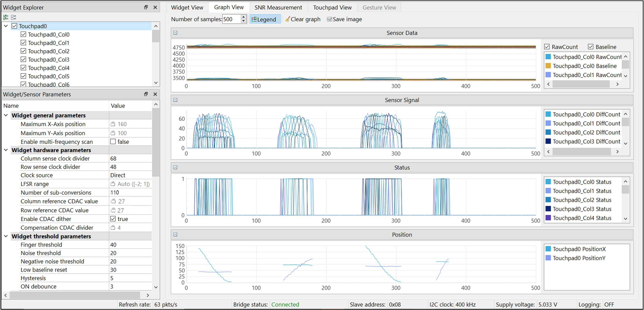The width and height of the screenshot is (644, 310).
Task: Close the Widget/Sensor Parameters panel
Action: point(155,94)
